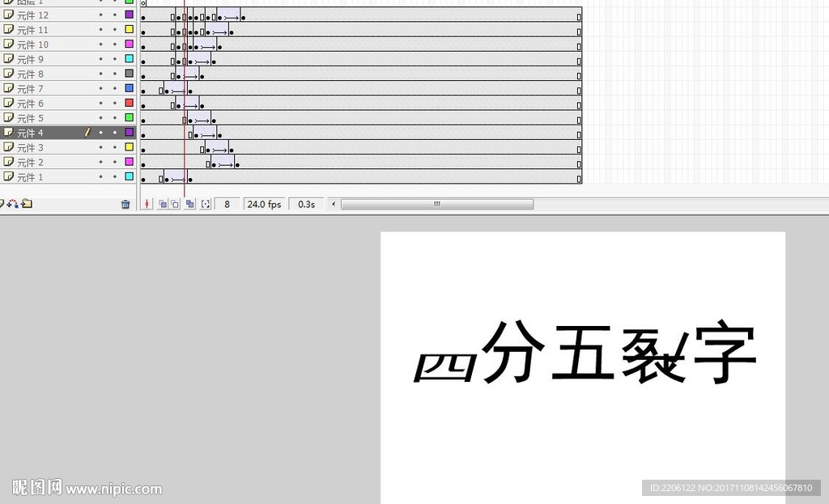
Task: Select the motion tween span on 元件 1
Action: click(x=176, y=177)
